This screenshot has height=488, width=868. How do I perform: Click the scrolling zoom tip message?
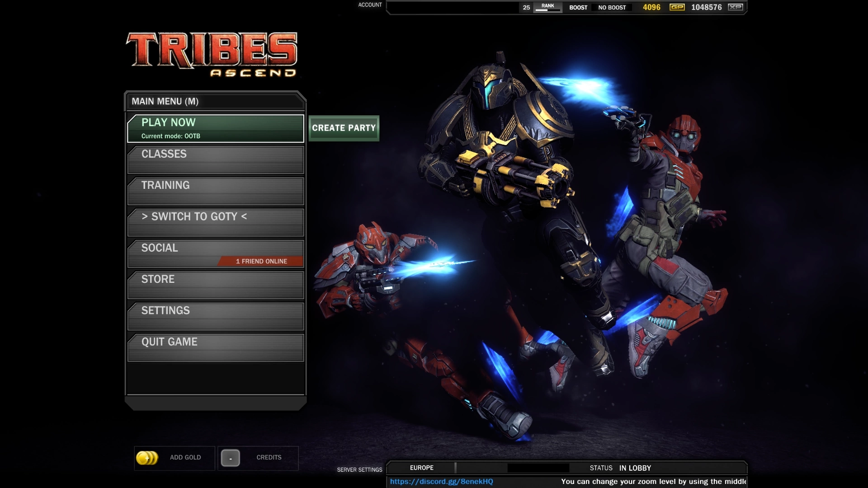click(653, 482)
